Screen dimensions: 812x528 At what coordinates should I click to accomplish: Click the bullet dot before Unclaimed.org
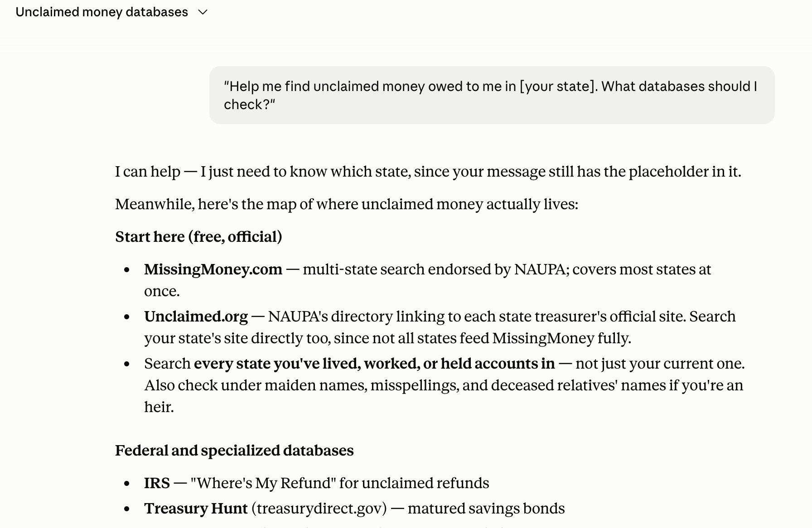click(127, 317)
